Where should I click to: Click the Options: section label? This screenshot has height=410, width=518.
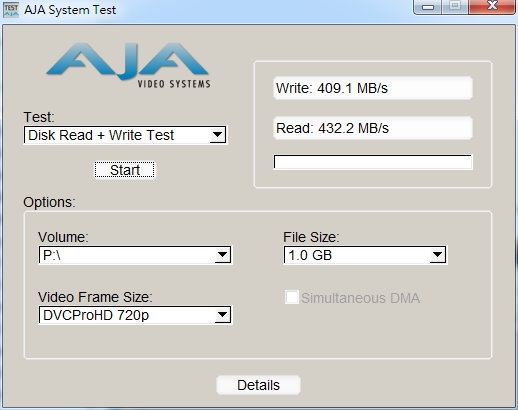[x=49, y=202]
